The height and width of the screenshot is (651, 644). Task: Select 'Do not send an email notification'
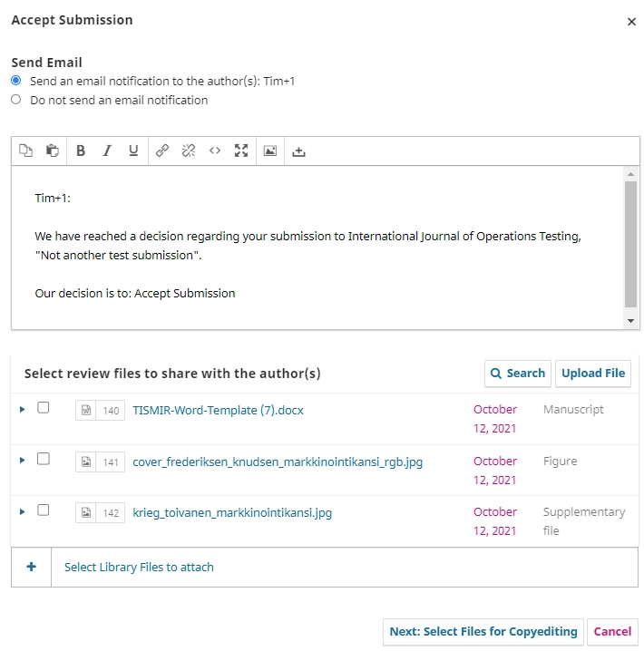tap(15, 101)
